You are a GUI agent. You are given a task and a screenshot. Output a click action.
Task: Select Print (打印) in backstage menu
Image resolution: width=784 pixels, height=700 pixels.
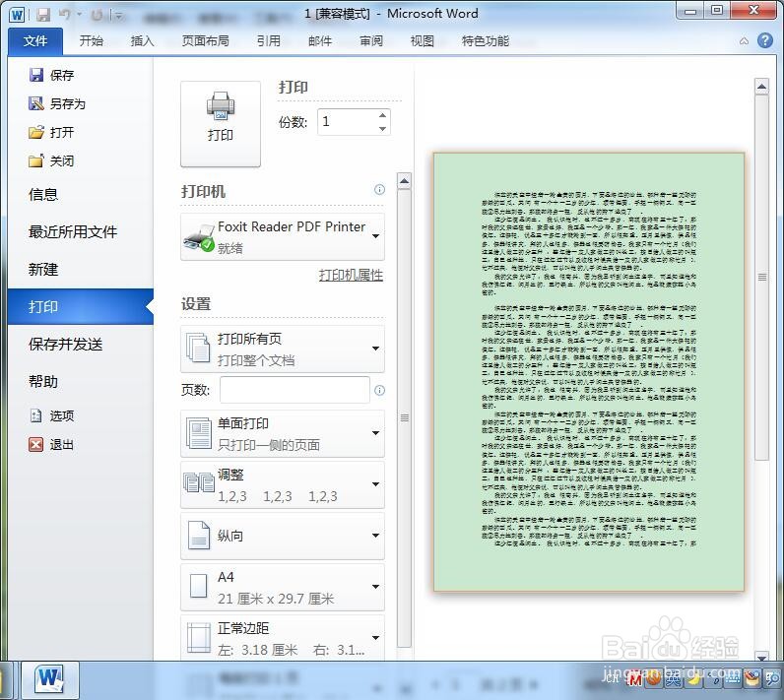(x=81, y=307)
